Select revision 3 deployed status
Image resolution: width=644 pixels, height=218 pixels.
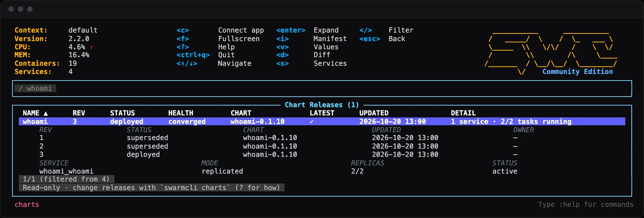143,155
